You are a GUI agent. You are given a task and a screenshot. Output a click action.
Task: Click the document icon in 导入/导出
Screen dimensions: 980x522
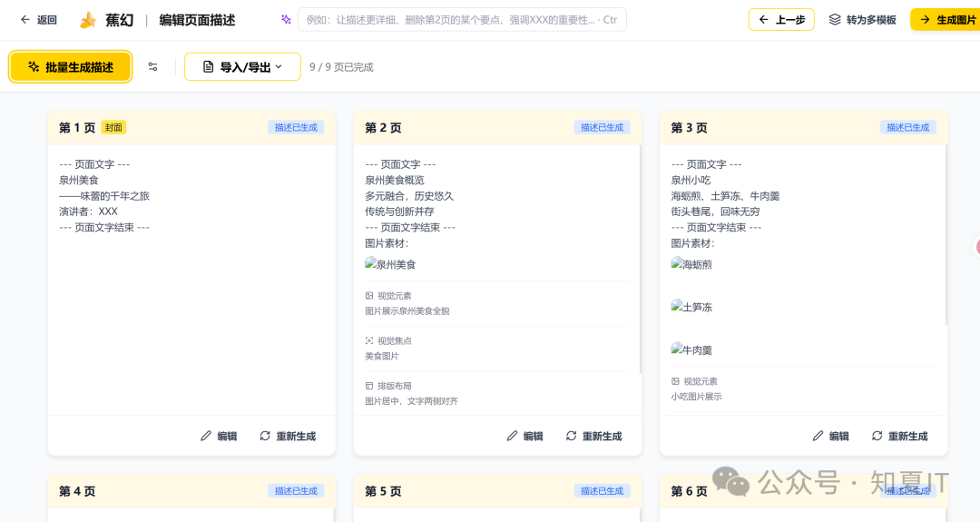[x=208, y=67]
